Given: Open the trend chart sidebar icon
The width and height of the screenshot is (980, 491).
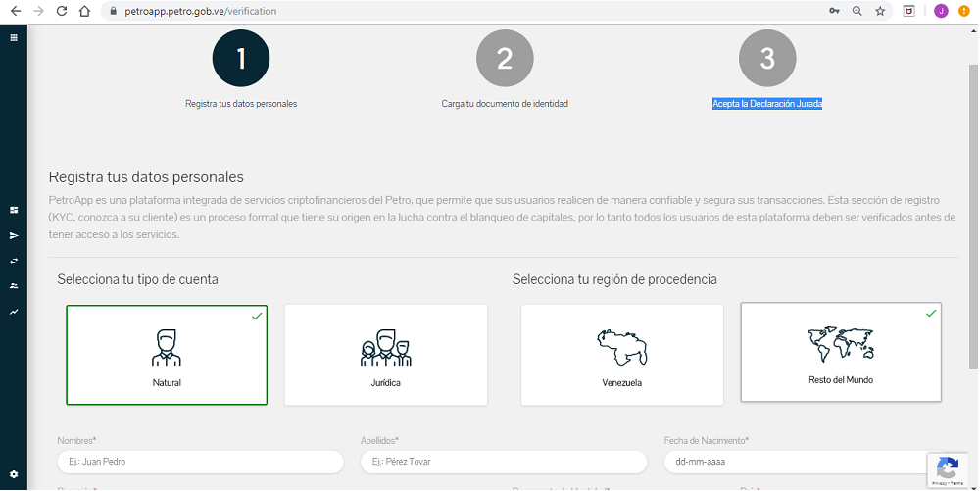Looking at the screenshot, I should click(14, 312).
